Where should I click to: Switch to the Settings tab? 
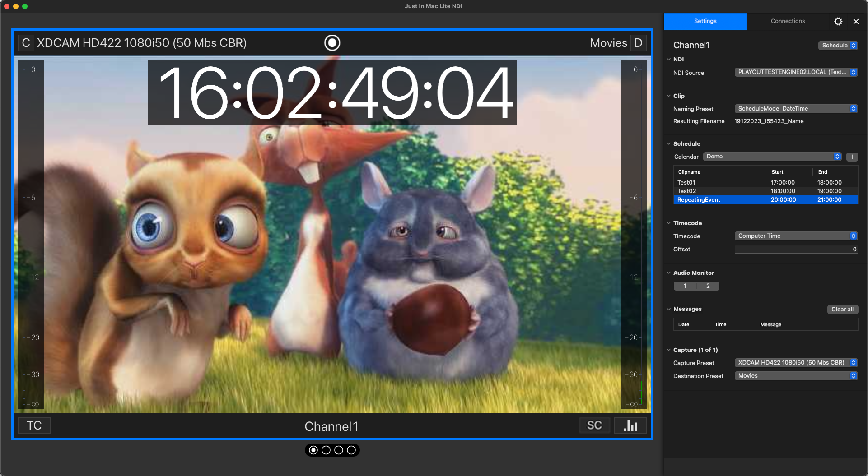(705, 21)
